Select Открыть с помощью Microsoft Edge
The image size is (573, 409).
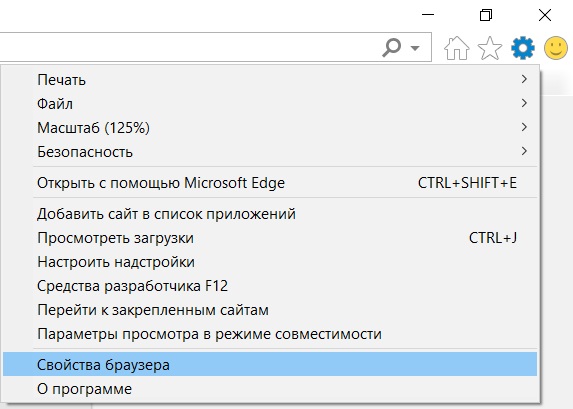pyautogui.click(x=270, y=183)
